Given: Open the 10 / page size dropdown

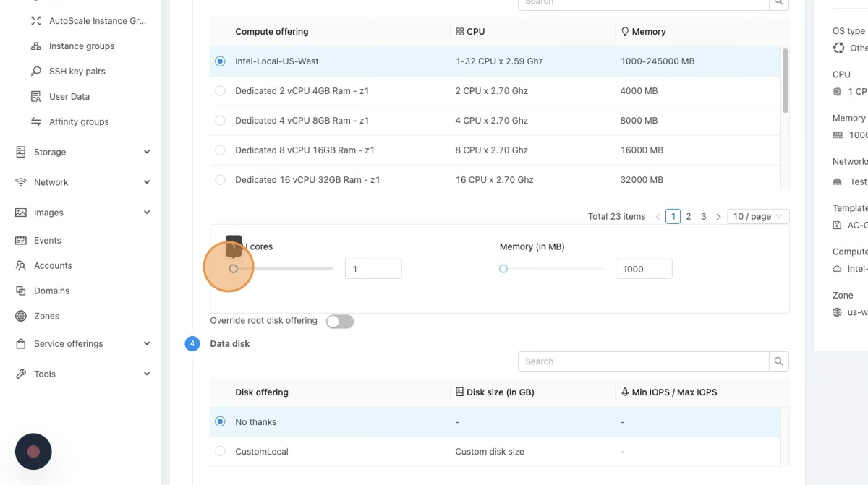Looking at the screenshot, I should click(x=757, y=217).
